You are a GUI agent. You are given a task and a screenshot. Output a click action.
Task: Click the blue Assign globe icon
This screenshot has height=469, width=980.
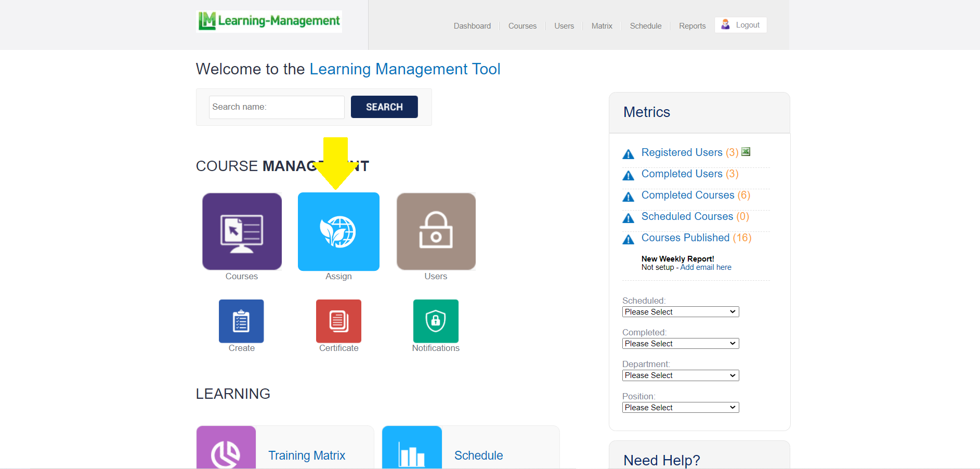(338, 232)
